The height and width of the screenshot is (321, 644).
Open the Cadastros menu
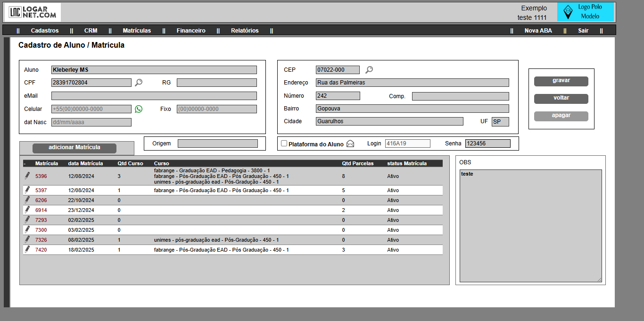pyautogui.click(x=45, y=31)
